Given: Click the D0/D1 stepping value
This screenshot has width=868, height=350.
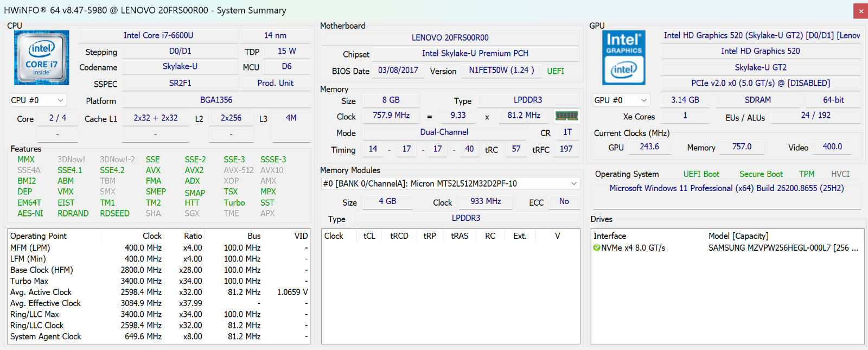Looking at the screenshot, I should pos(180,51).
